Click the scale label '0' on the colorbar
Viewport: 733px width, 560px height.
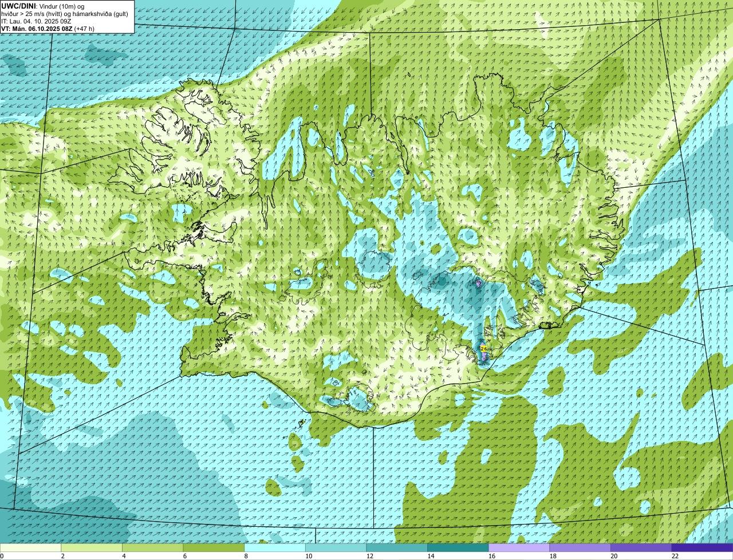(2, 556)
